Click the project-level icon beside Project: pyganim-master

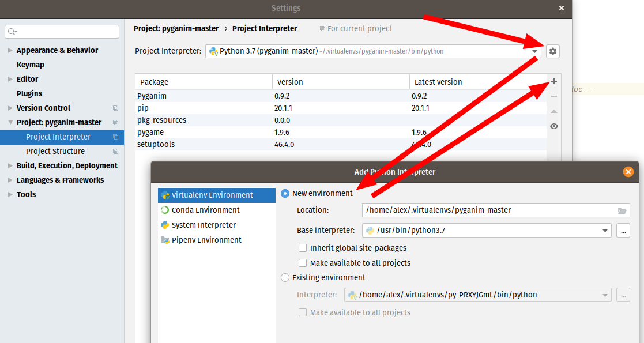point(115,122)
